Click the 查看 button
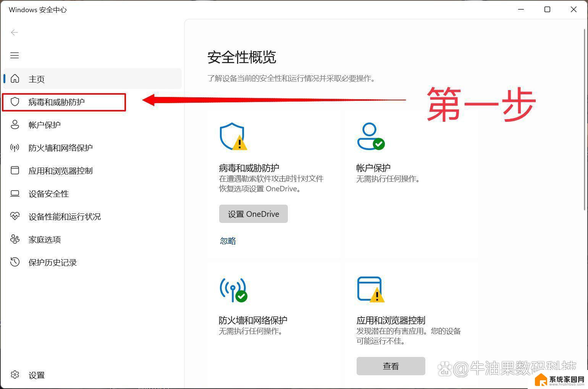This screenshot has width=588, height=389. point(391,366)
